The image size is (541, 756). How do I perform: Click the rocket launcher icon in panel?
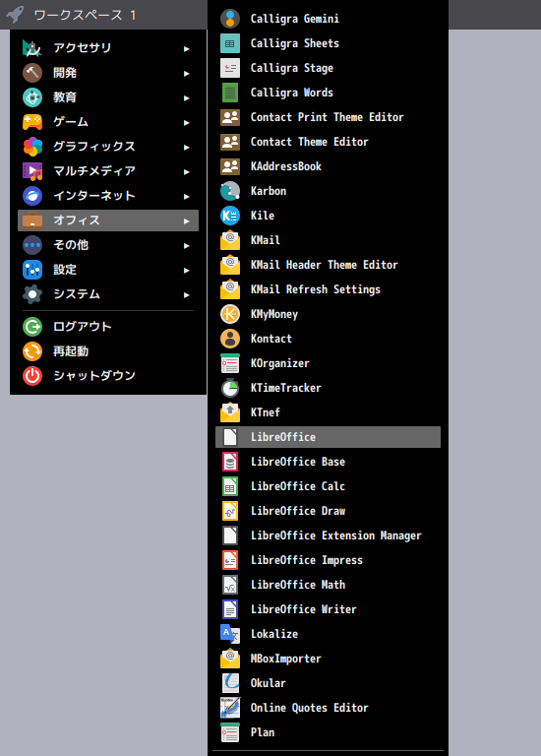(15, 15)
